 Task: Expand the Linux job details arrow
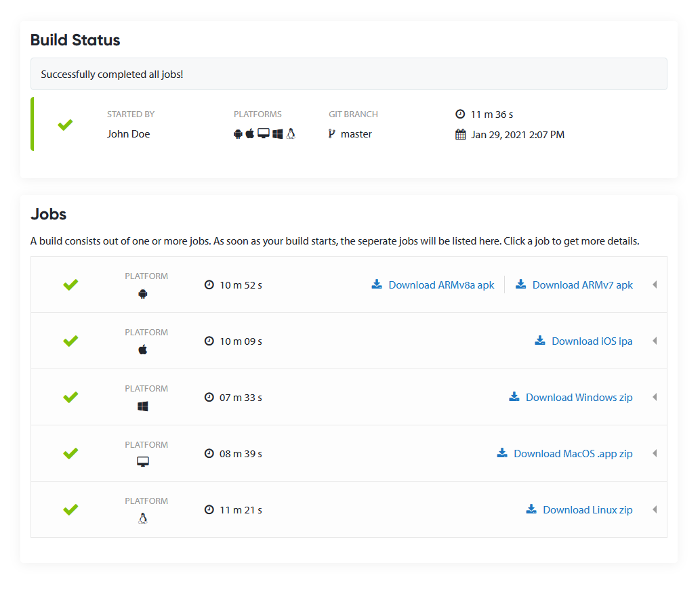click(x=655, y=509)
